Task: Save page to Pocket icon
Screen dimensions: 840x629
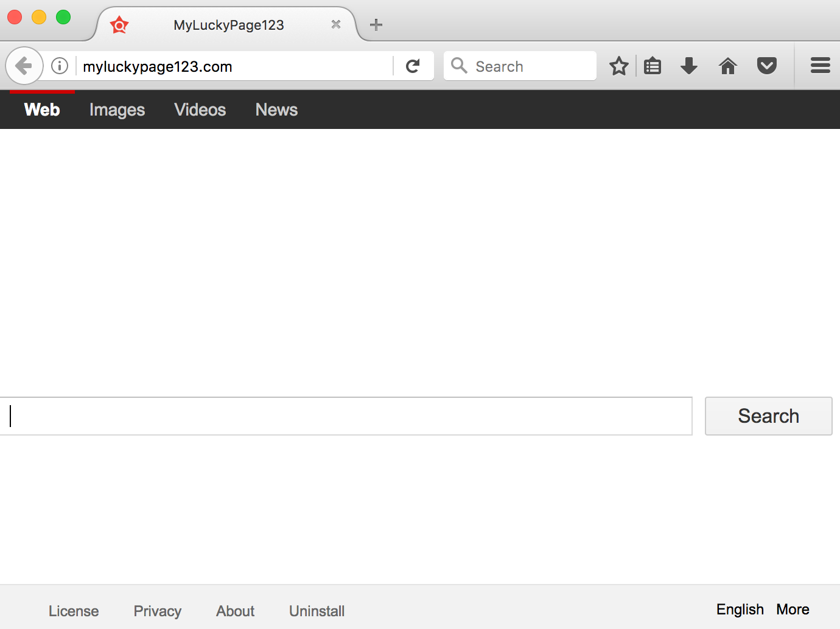Action: [766, 66]
